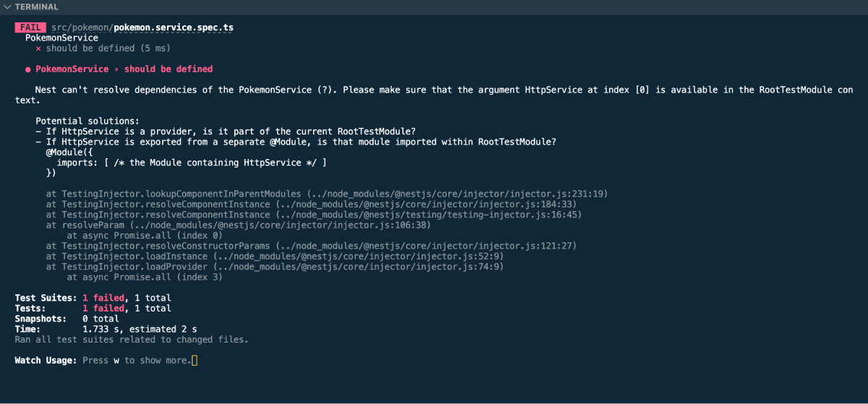Collapse the TERMINAL panel chevron
This screenshot has width=868, height=404.
(x=7, y=7)
